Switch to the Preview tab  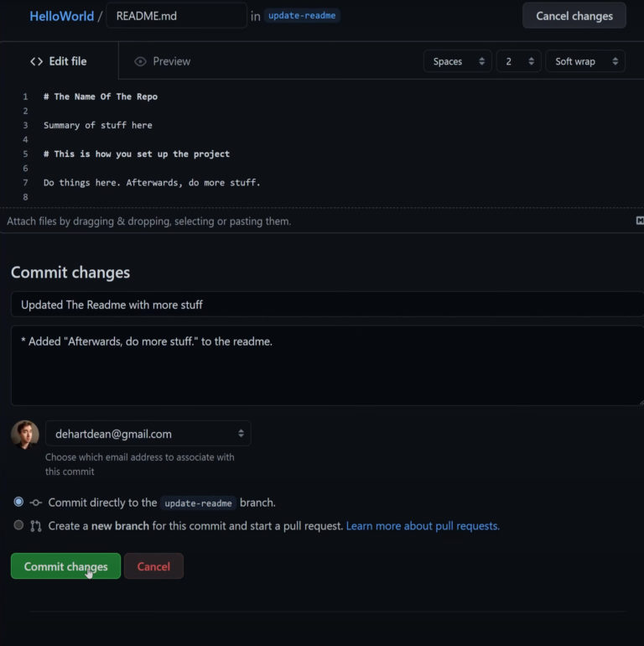(163, 61)
